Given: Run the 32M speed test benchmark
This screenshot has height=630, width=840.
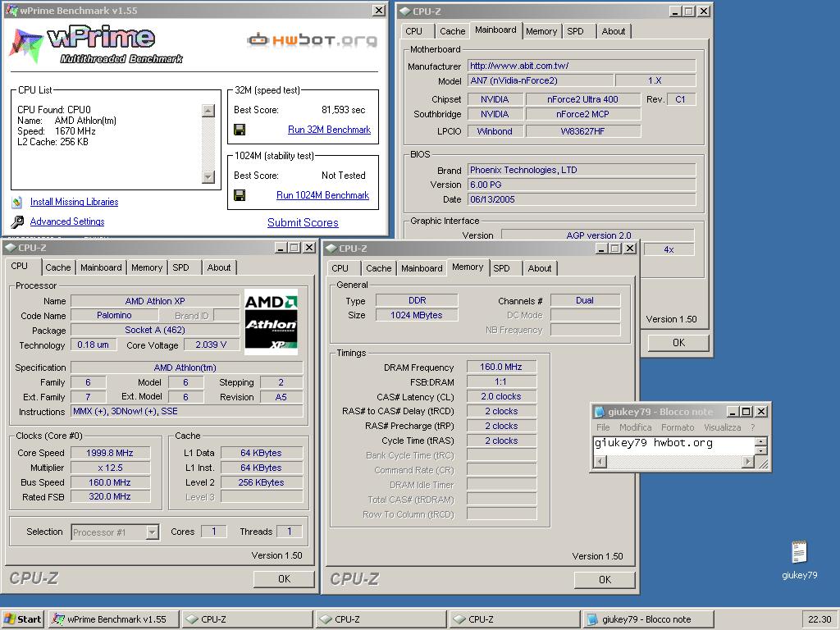Looking at the screenshot, I should [329, 130].
